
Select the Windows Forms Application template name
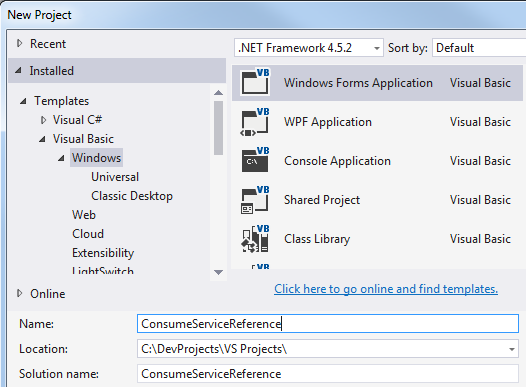pyautogui.click(x=358, y=83)
